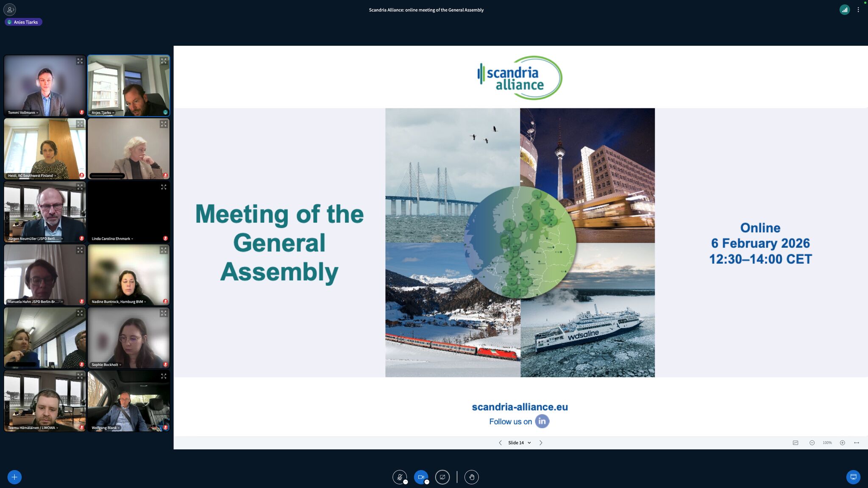Click the Anjes Tjarks talking indicator
Viewport: 868px width, 488px height.
[x=23, y=22]
